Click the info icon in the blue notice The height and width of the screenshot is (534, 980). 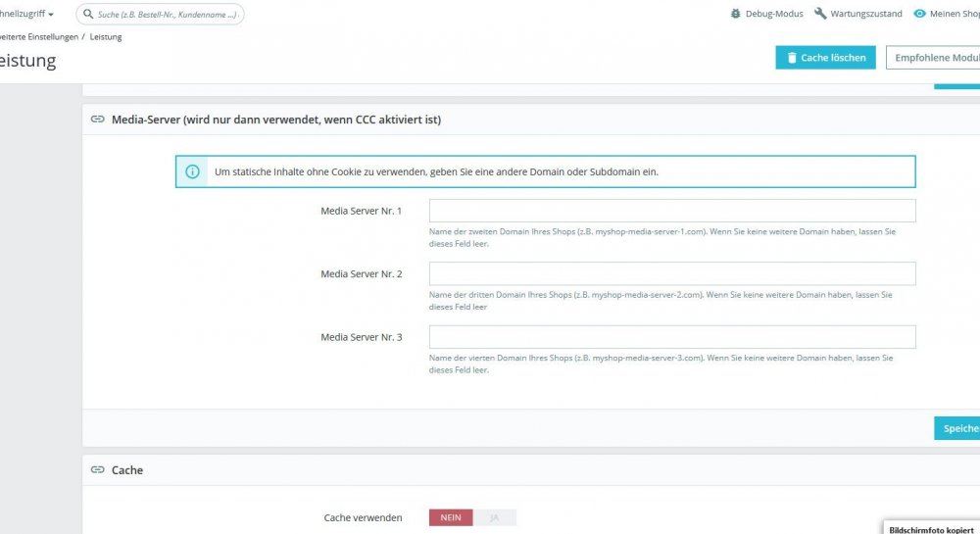coord(192,171)
